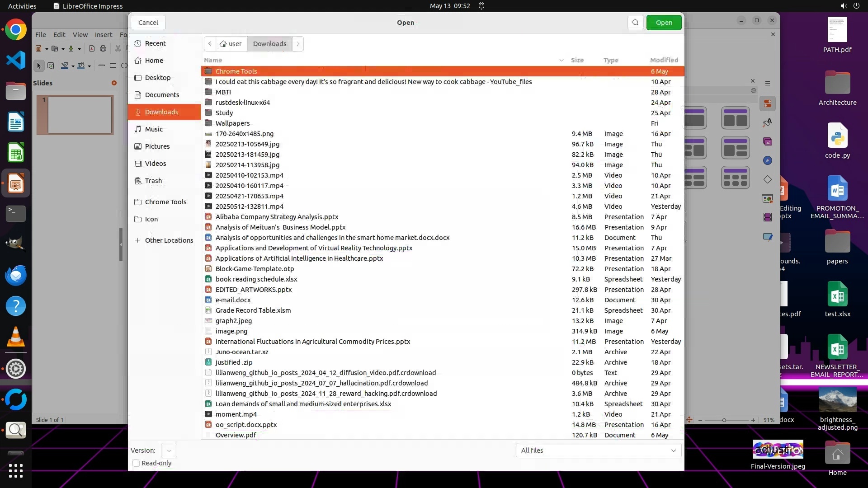Click the home user breadcrumb
The height and width of the screenshot is (488, 868).
click(x=231, y=44)
